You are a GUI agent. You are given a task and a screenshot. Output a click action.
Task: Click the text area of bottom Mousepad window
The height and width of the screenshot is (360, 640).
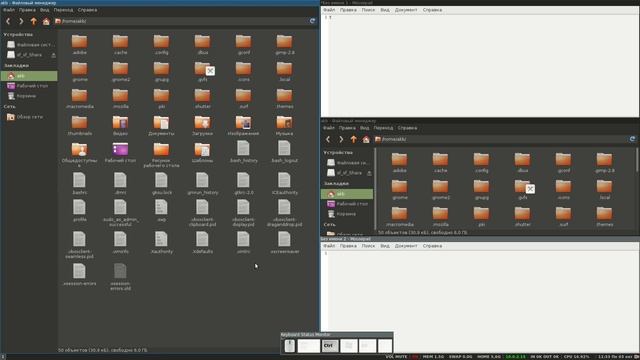pyautogui.click(x=483, y=302)
